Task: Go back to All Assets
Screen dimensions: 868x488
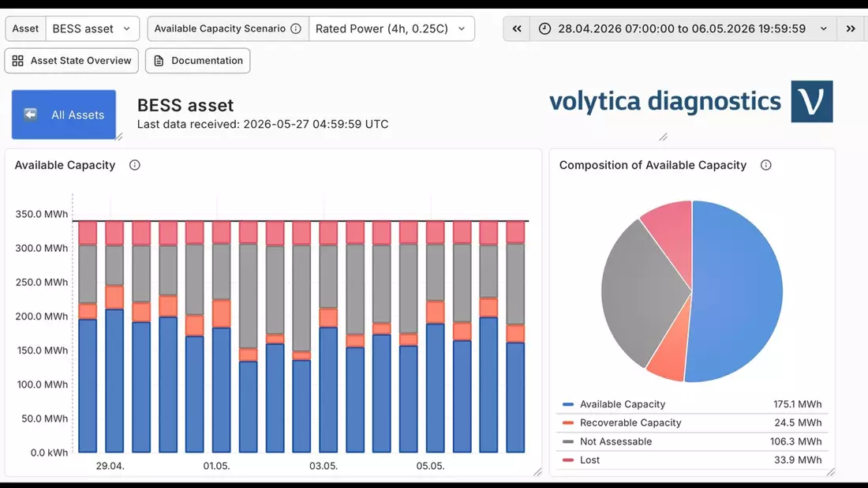Action: [x=64, y=114]
